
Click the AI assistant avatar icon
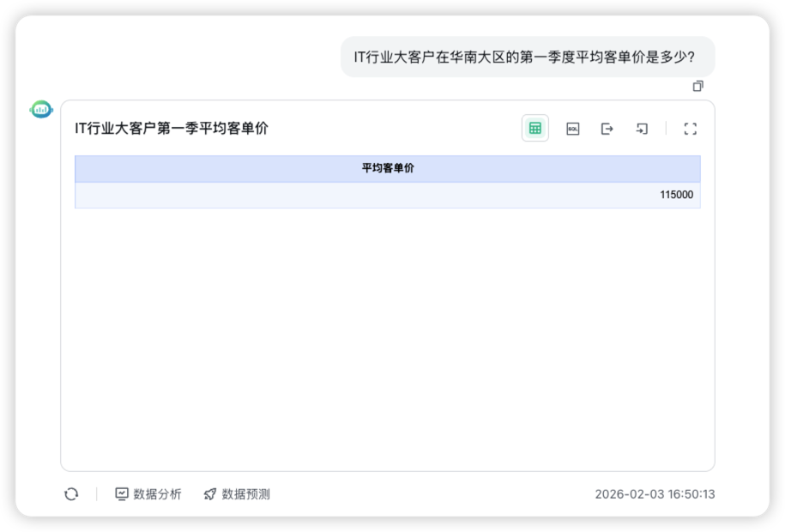(x=40, y=109)
